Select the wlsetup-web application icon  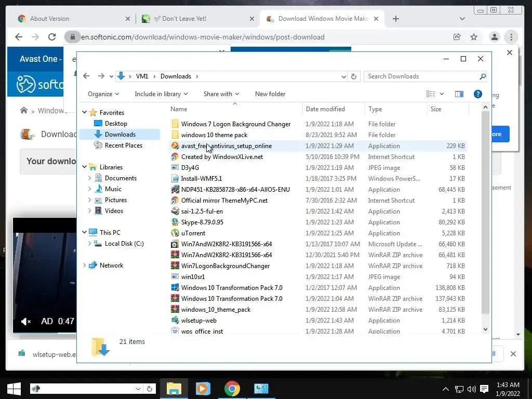[x=175, y=320]
